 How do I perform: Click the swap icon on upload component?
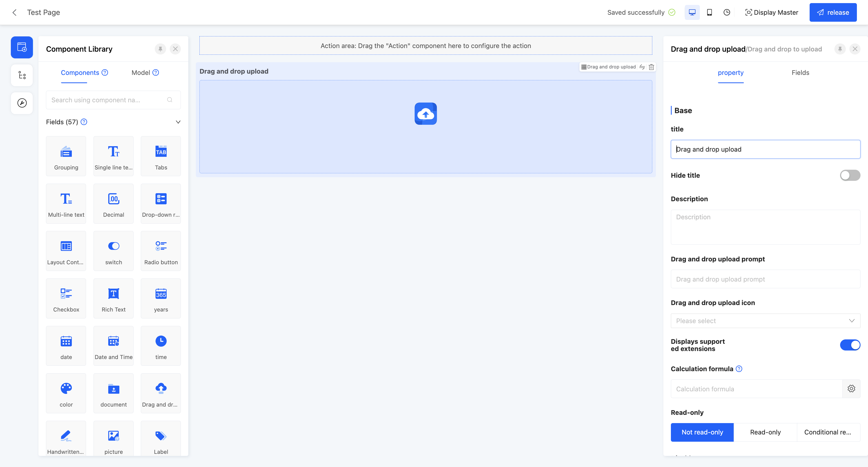point(642,67)
